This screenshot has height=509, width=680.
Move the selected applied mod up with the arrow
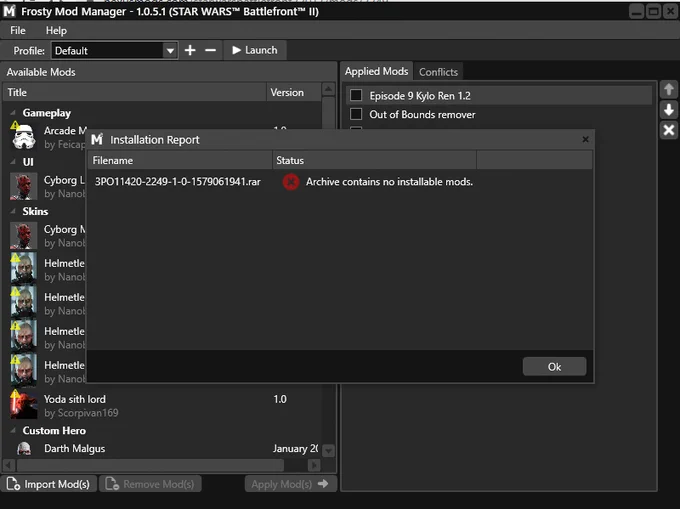tap(669, 89)
